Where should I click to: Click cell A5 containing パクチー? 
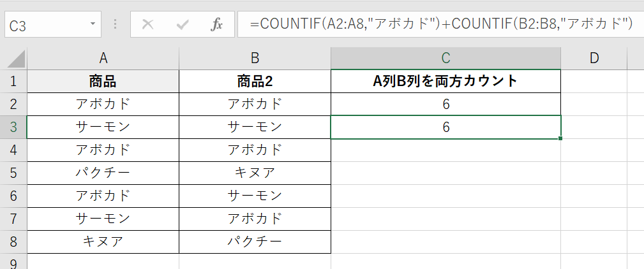pyautogui.click(x=103, y=173)
